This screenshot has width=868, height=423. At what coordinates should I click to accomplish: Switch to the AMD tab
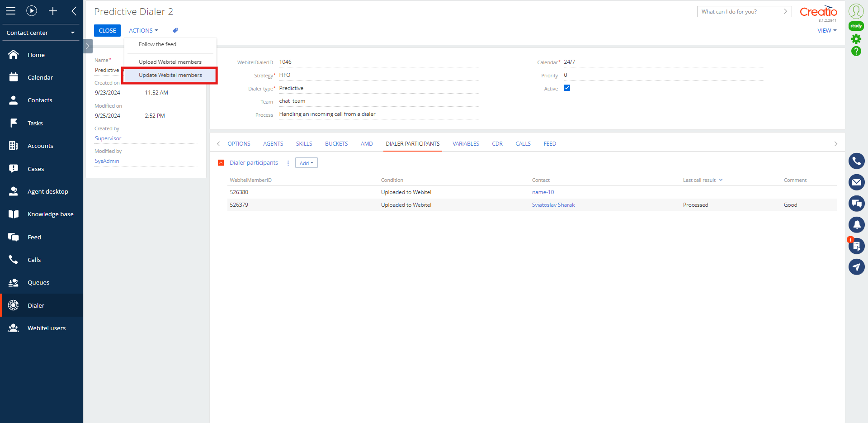[367, 144]
